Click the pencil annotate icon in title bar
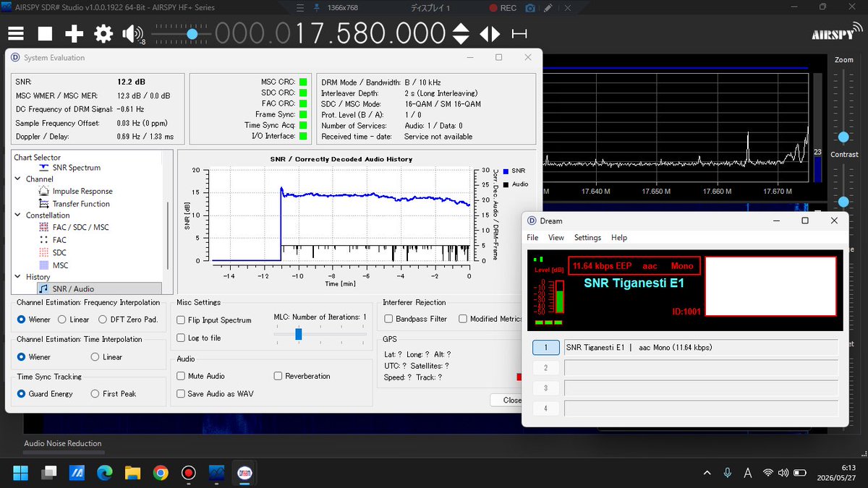868x488 pixels. (x=548, y=8)
